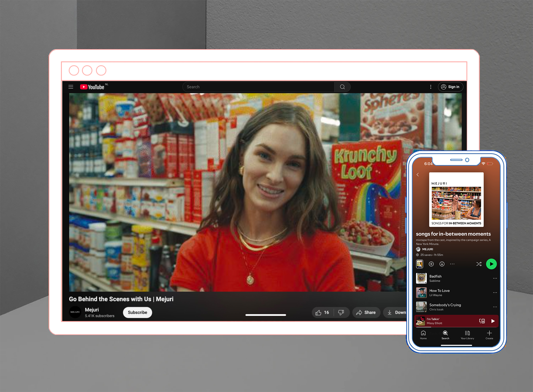Open more options for How To Love
This screenshot has width=533, height=392.
495,293
